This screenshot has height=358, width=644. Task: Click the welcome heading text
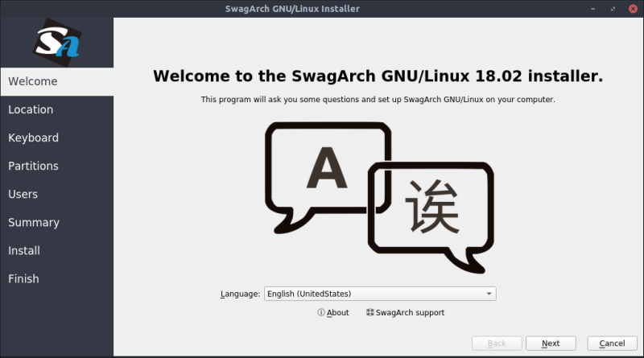pyautogui.click(x=378, y=76)
